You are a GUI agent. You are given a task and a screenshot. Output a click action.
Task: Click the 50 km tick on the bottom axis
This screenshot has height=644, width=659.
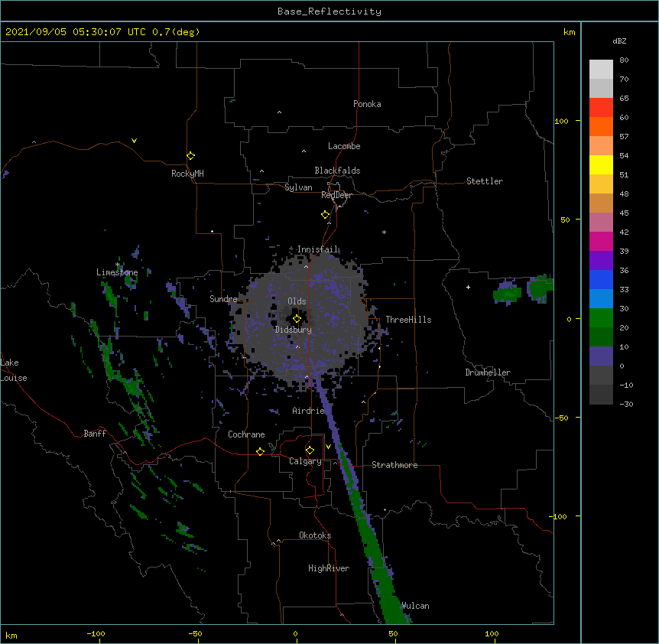(393, 633)
